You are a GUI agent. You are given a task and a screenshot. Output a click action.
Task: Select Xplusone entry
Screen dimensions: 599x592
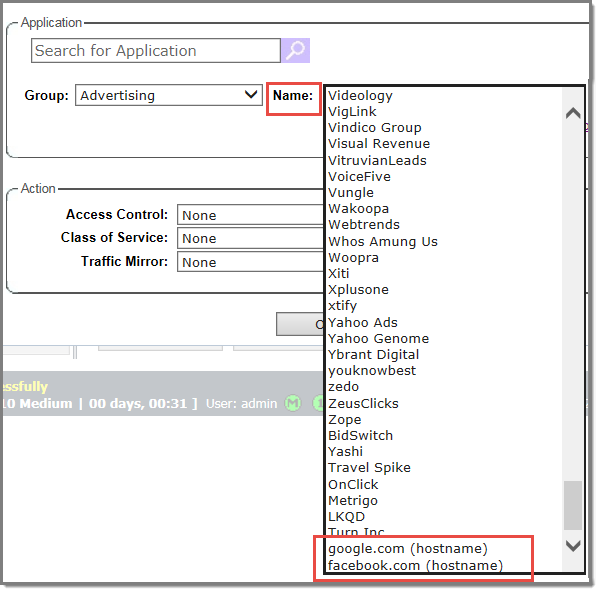tap(358, 290)
